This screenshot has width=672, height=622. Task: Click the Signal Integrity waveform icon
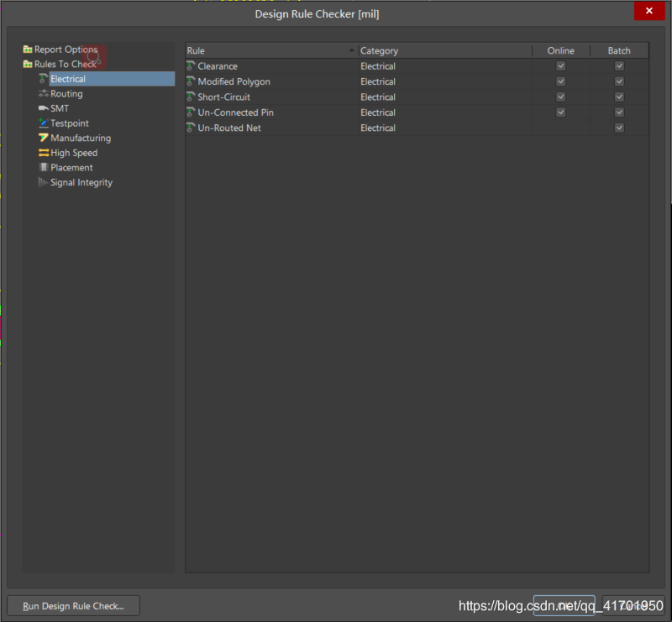tap(43, 182)
